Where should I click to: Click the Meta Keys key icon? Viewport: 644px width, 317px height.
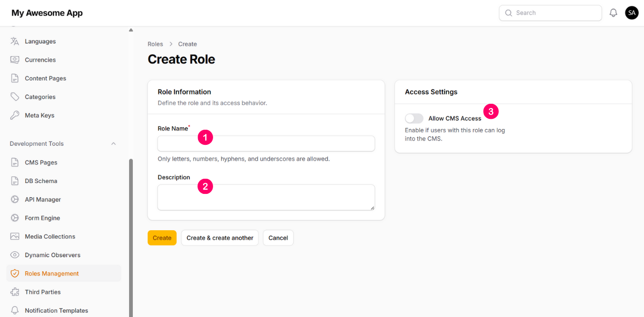click(x=15, y=115)
